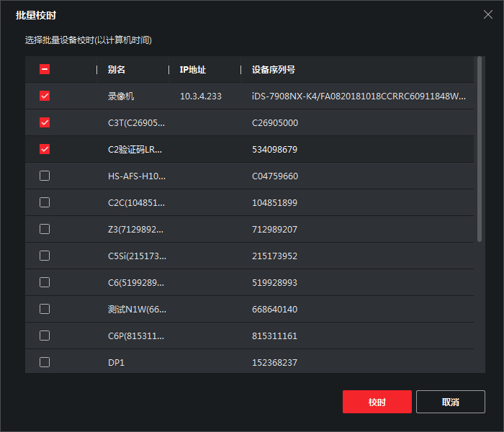Close the 批量校时 dialog
Viewport: 504px width, 432px height.
488,14
